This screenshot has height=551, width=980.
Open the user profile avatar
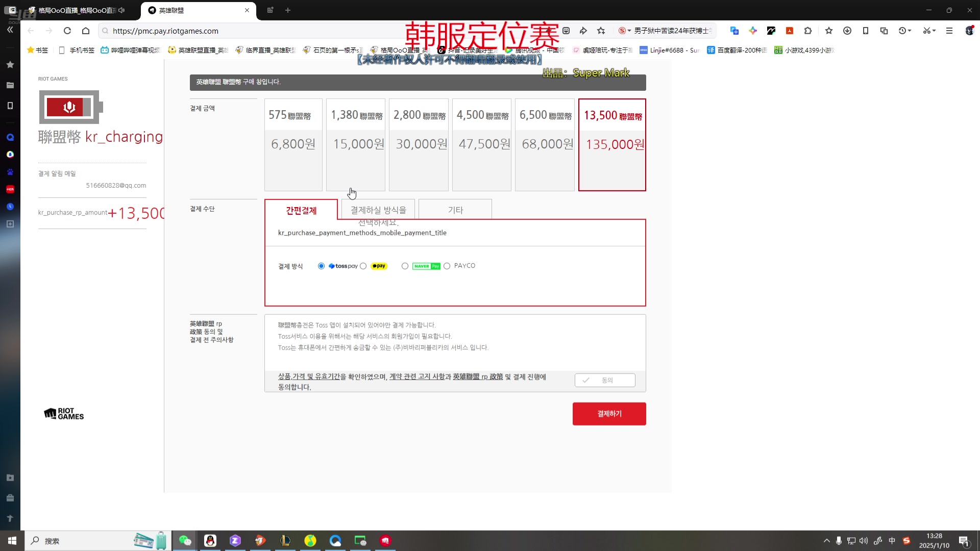tap(970, 31)
